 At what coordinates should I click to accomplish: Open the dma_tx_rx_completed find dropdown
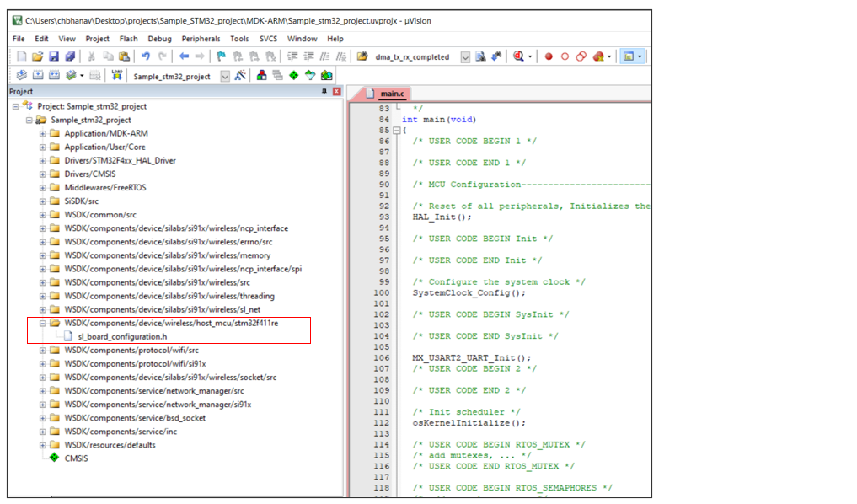coord(466,56)
